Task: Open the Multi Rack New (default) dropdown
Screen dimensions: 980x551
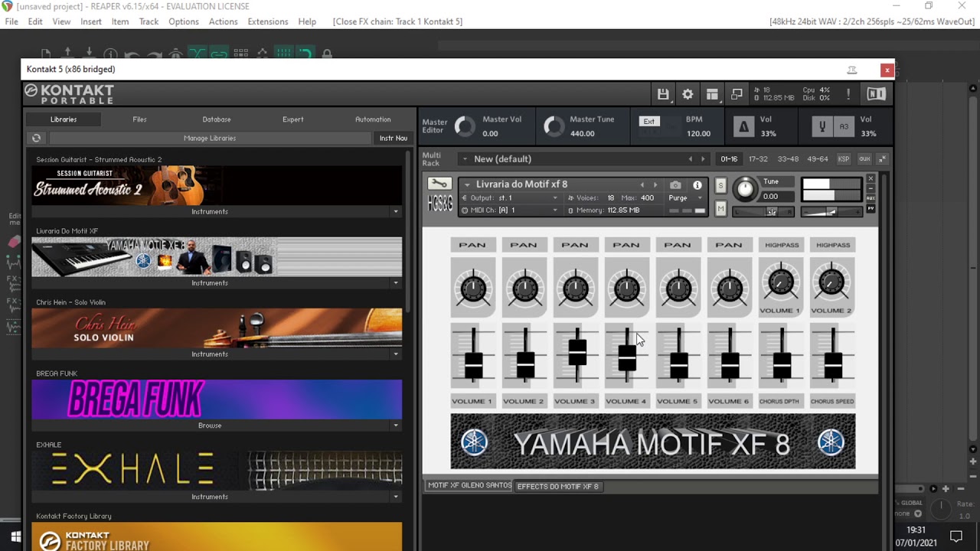Action: [464, 159]
